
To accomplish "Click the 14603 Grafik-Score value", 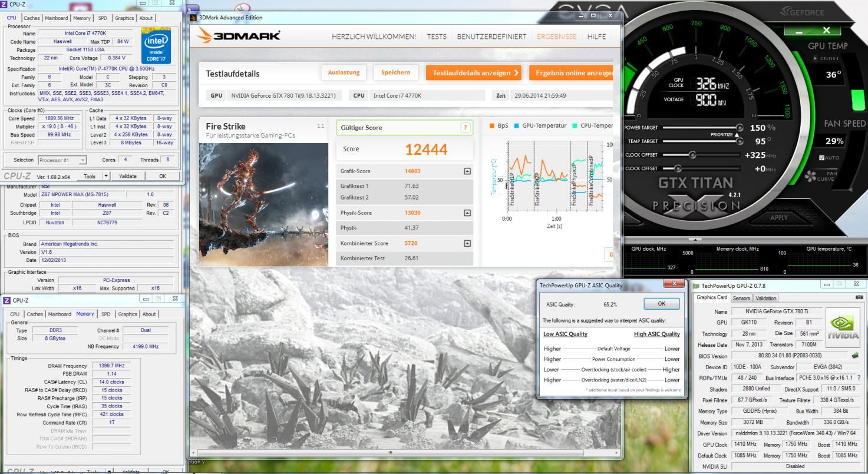I will point(412,171).
